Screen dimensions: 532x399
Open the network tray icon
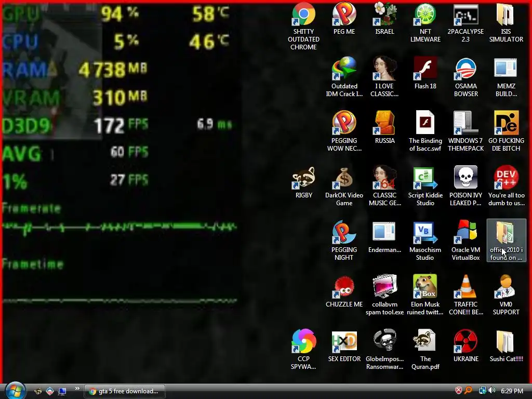pyautogui.click(x=482, y=391)
